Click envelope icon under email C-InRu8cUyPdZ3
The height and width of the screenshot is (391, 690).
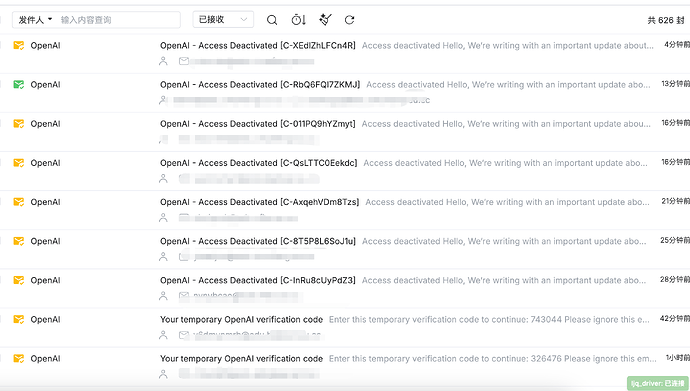point(184,296)
